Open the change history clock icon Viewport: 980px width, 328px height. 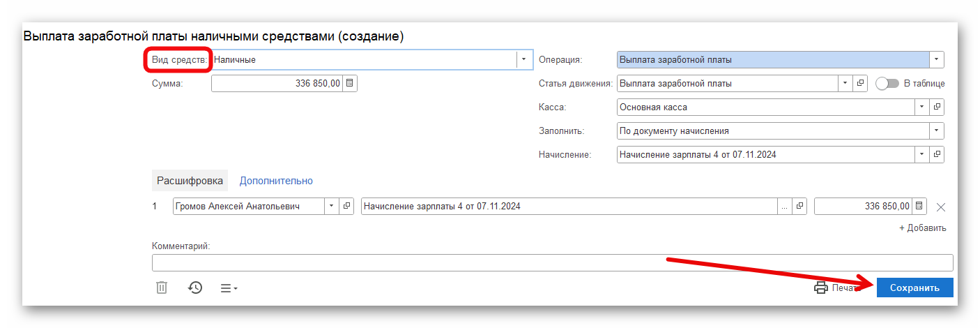pos(195,288)
